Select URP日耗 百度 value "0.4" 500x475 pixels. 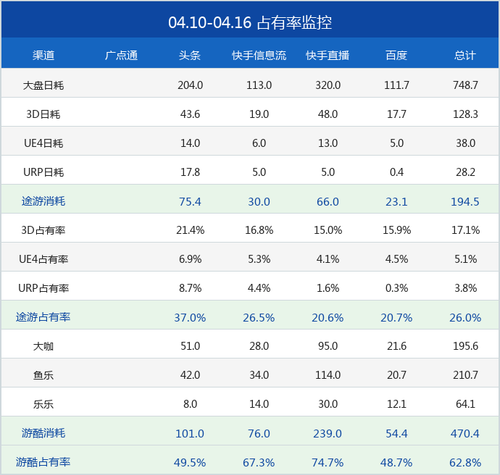(x=397, y=172)
